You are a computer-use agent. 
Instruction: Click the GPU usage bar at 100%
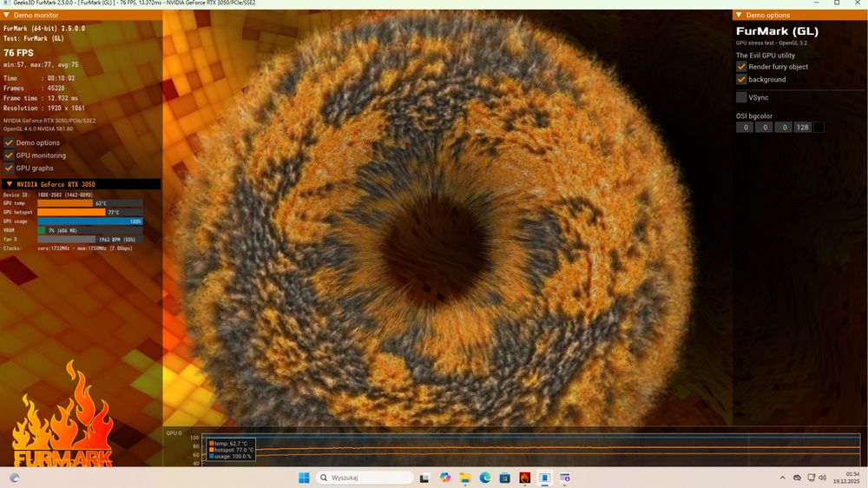[89, 221]
